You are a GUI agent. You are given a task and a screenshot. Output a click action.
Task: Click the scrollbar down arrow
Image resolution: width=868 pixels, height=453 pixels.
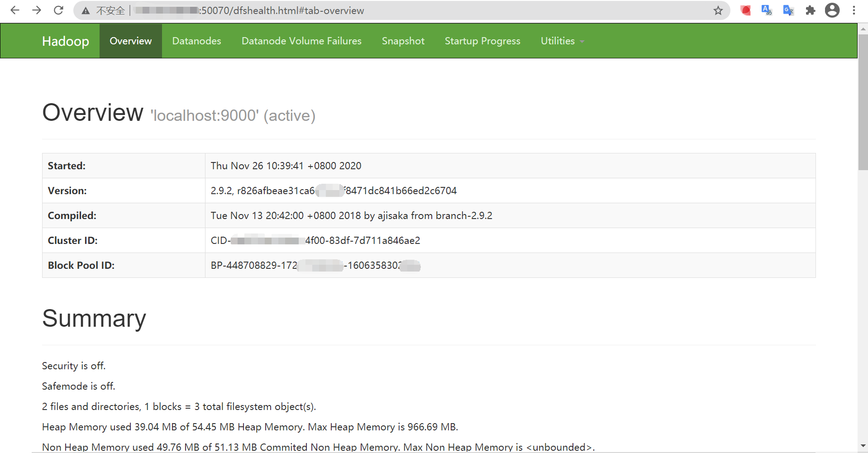click(863, 446)
